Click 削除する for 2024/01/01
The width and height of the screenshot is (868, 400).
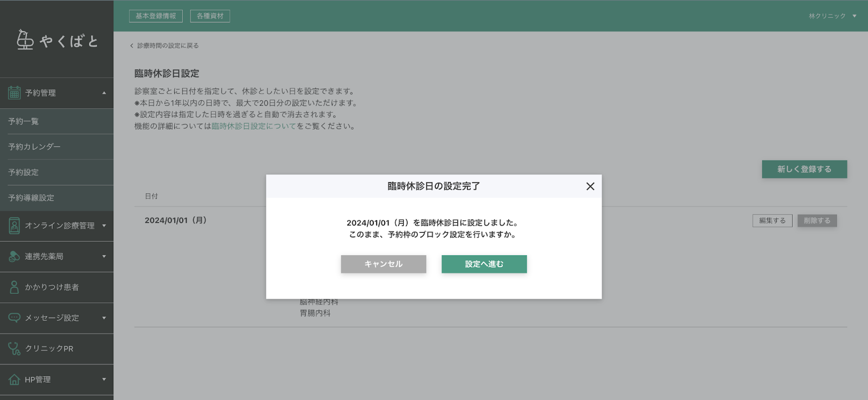point(817,221)
